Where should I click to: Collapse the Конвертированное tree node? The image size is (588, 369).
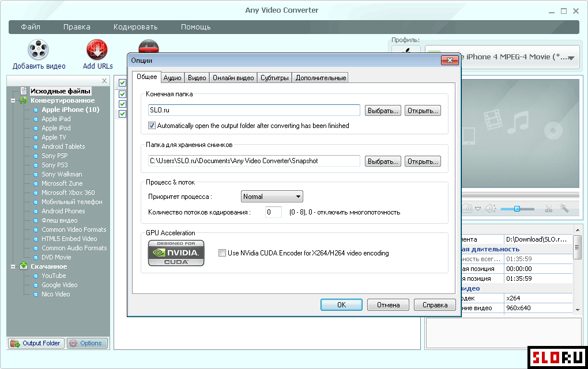(x=13, y=100)
